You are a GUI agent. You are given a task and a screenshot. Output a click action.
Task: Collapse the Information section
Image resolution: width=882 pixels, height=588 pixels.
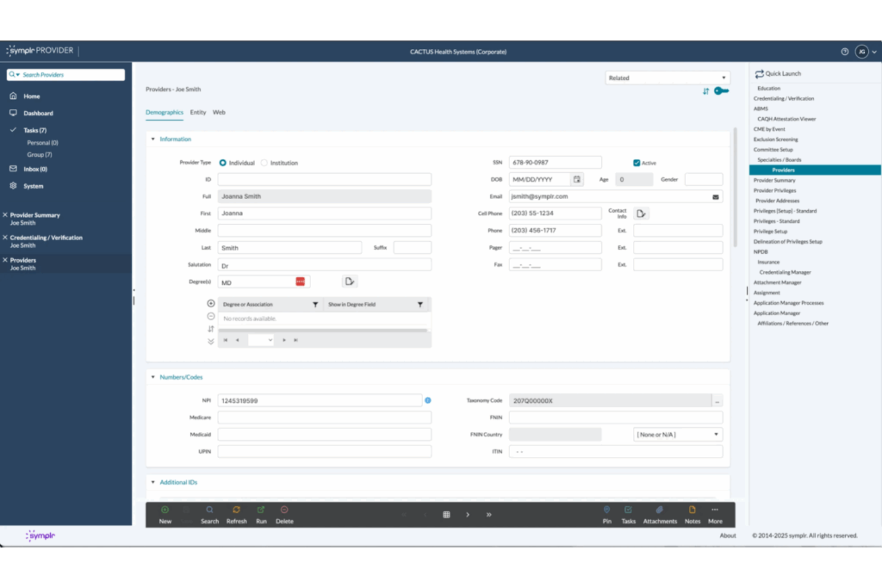153,139
